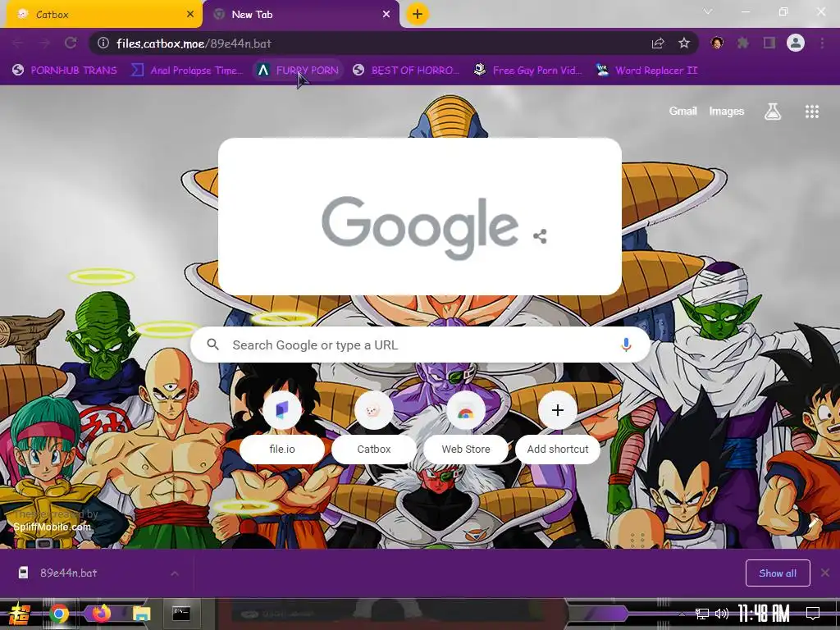Screen dimensions: 840x630
Task: Open a new tab with plus button
Action: [x=418, y=14]
